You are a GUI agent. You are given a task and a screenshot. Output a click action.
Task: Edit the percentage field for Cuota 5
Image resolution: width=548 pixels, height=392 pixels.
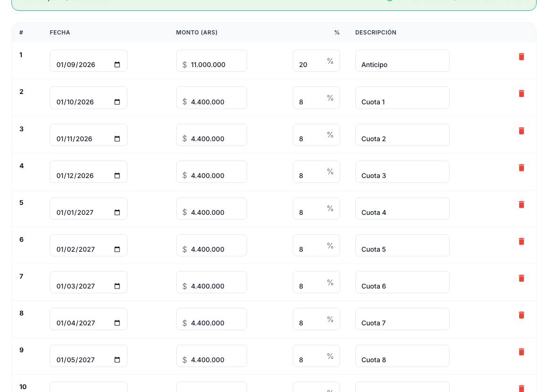click(x=317, y=245)
